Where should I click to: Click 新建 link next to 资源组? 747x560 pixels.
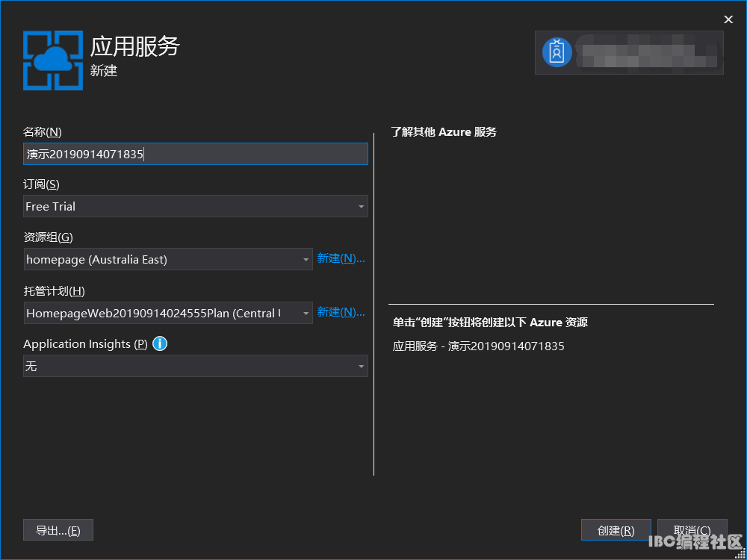[341, 258]
